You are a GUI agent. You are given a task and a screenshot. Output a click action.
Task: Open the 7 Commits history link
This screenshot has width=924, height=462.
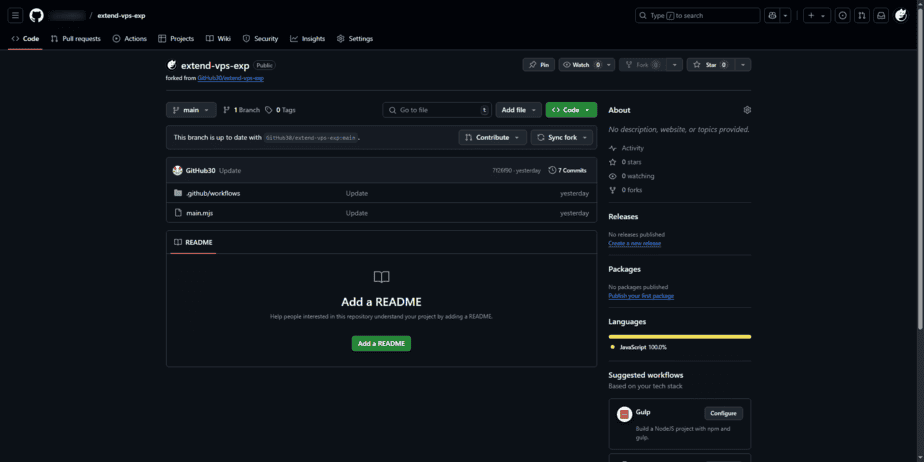pyautogui.click(x=567, y=170)
